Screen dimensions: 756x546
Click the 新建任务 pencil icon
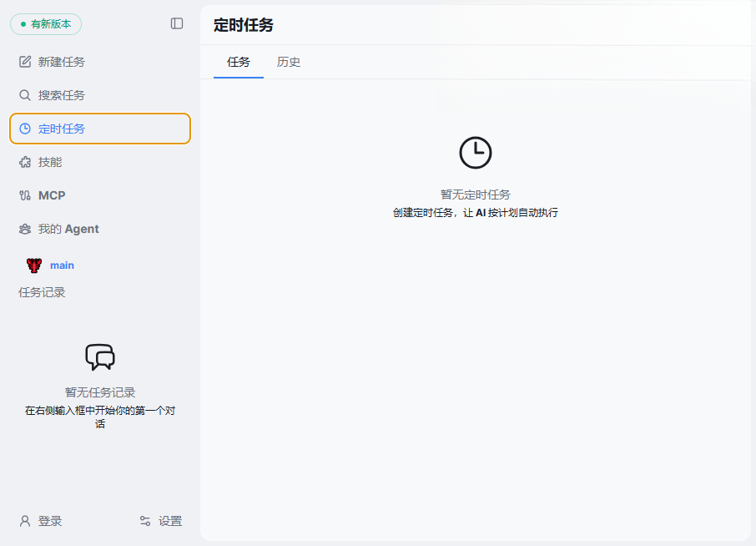point(25,62)
